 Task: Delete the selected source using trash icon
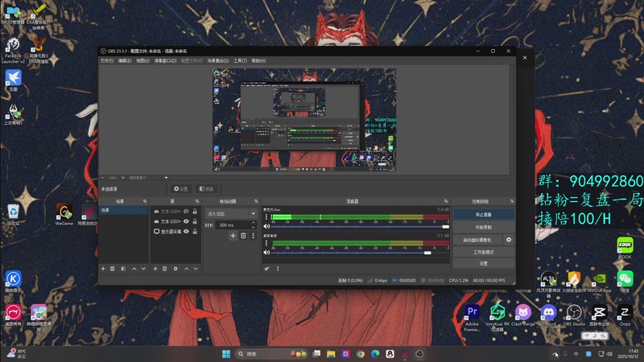(x=165, y=269)
